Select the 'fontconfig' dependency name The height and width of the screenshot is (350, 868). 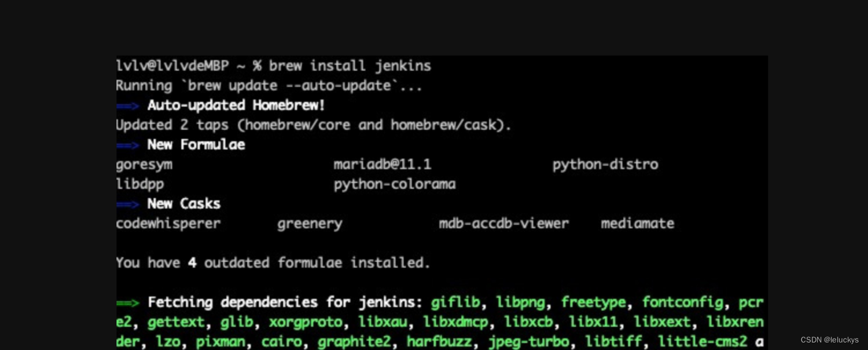click(x=682, y=303)
